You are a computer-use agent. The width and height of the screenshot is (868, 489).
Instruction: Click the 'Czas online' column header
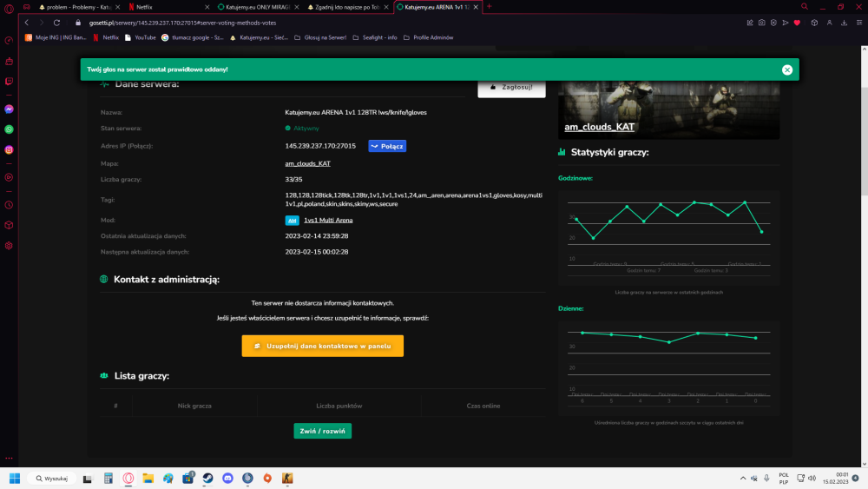pos(483,406)
